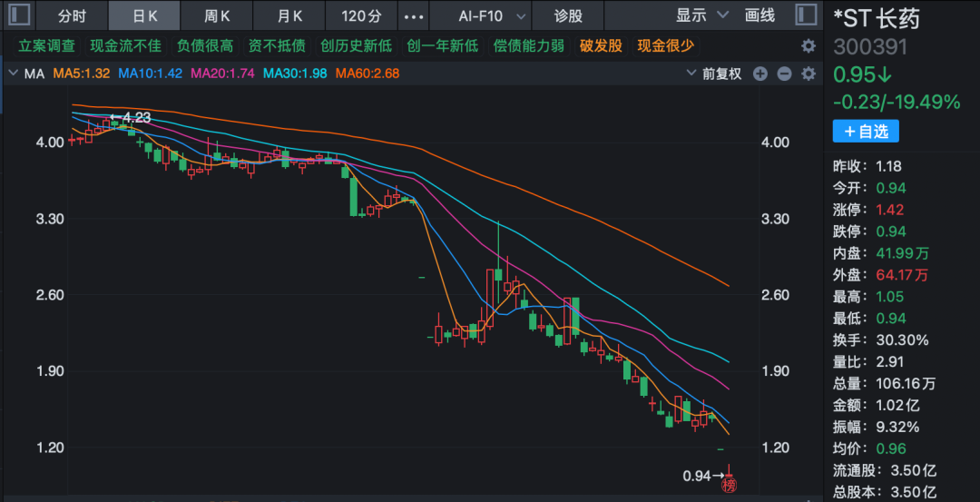The image size is (980, 502).
Task: Click the zoom-out minus icon on chart
Action: click(784, 74)
